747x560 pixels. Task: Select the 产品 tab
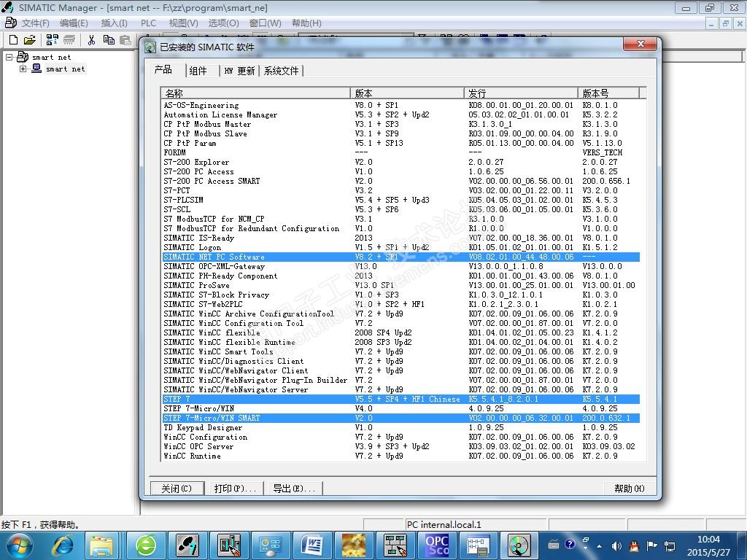click(x=164, y=70)
